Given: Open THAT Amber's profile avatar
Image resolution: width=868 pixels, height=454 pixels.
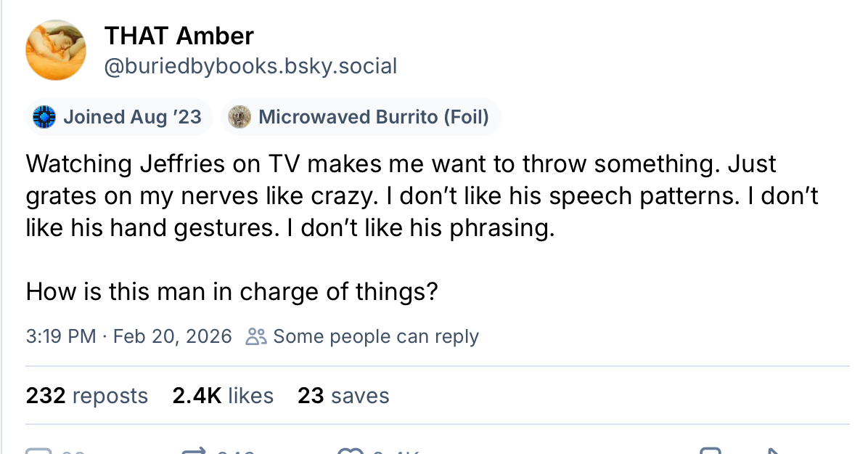Looking at the screenshot, I should click(56, 50).
